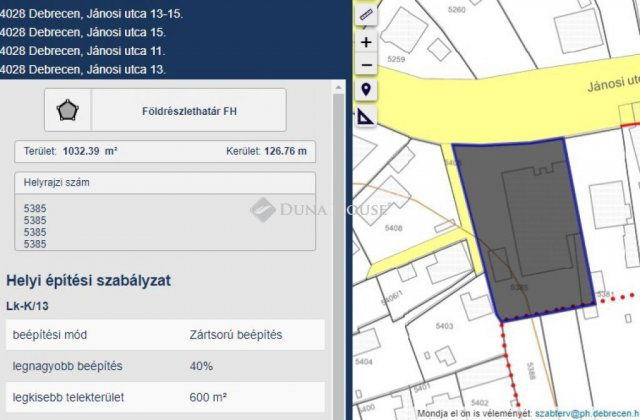Click parcel 5408 on the map

[x=393, y=228]
